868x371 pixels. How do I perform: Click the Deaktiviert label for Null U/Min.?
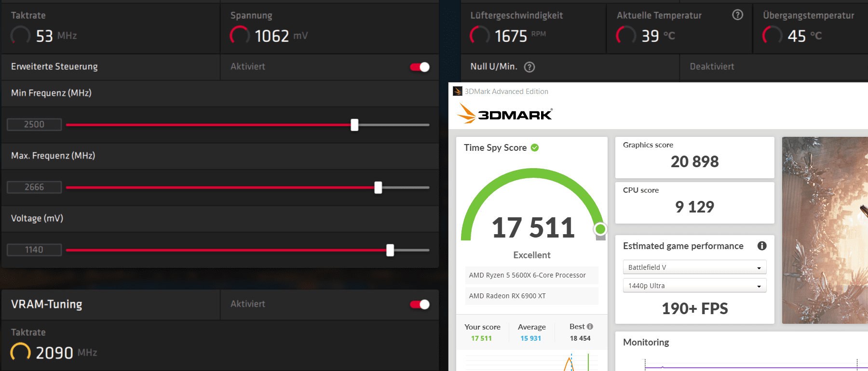(x=712, y=66)
